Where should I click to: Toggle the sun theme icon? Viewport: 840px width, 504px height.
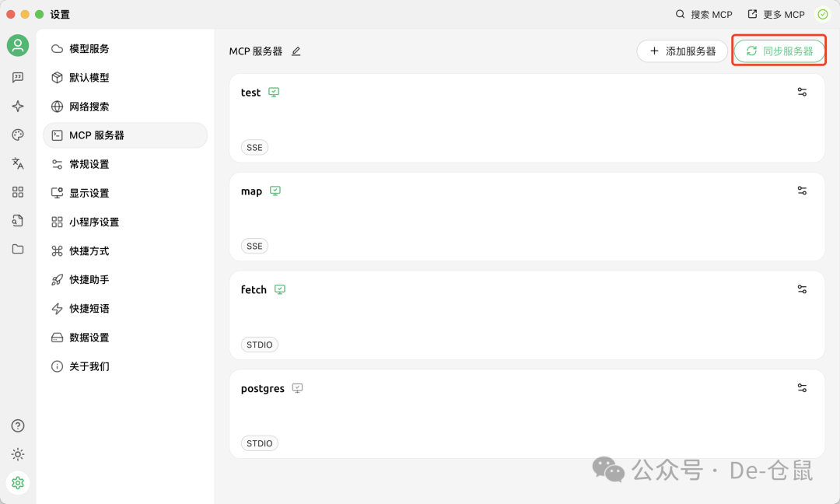point(18,454)
